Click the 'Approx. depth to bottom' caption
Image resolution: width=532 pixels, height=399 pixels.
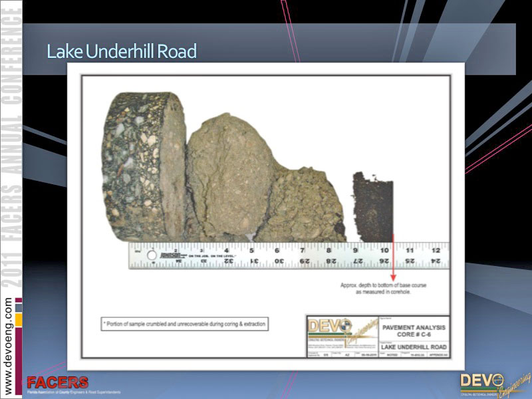[382, 289]
